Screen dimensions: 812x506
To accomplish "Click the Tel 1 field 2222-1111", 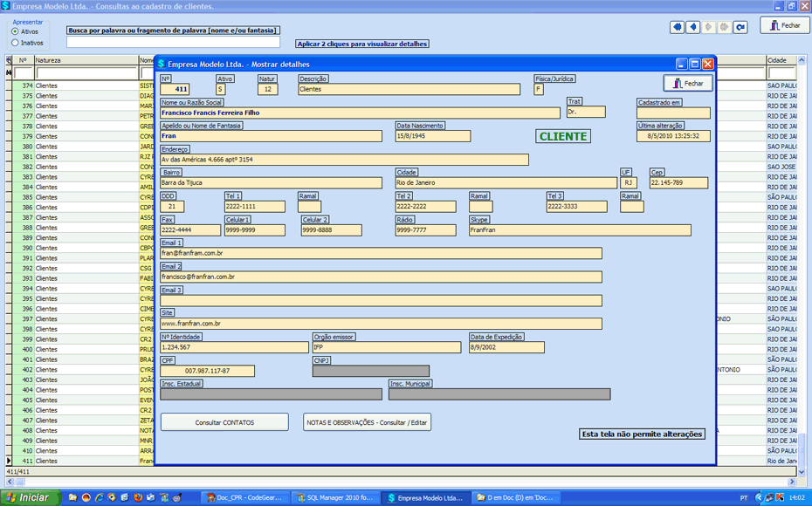I will (x=254, y=207).
